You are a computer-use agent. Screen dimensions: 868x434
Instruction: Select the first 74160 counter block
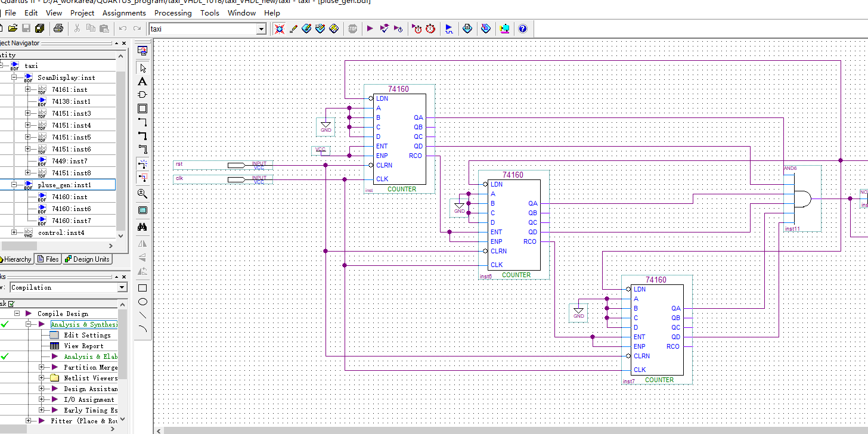(400, 139)
